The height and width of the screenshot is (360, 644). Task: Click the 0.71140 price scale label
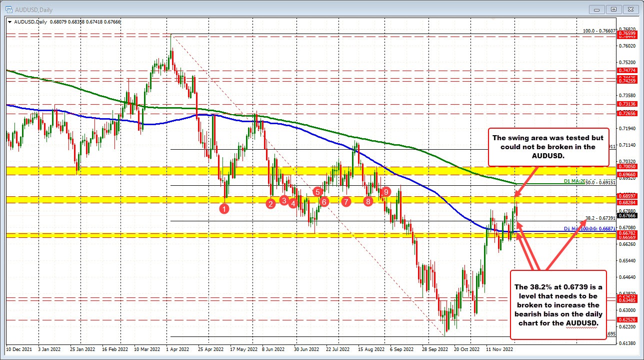(x=627, y=145)
